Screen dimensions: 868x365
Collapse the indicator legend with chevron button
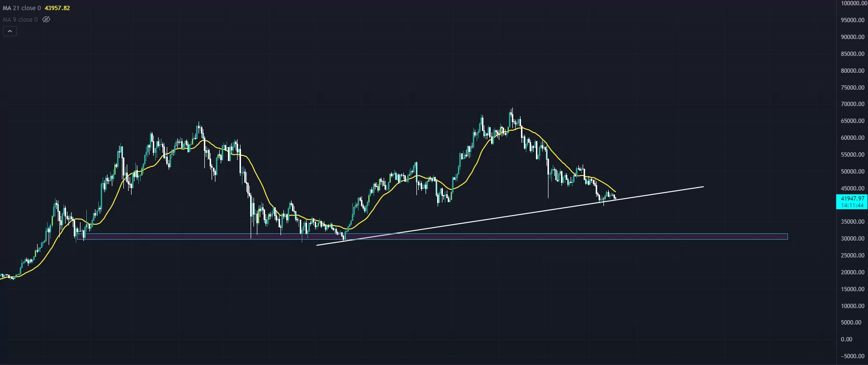tap(10, 31)
